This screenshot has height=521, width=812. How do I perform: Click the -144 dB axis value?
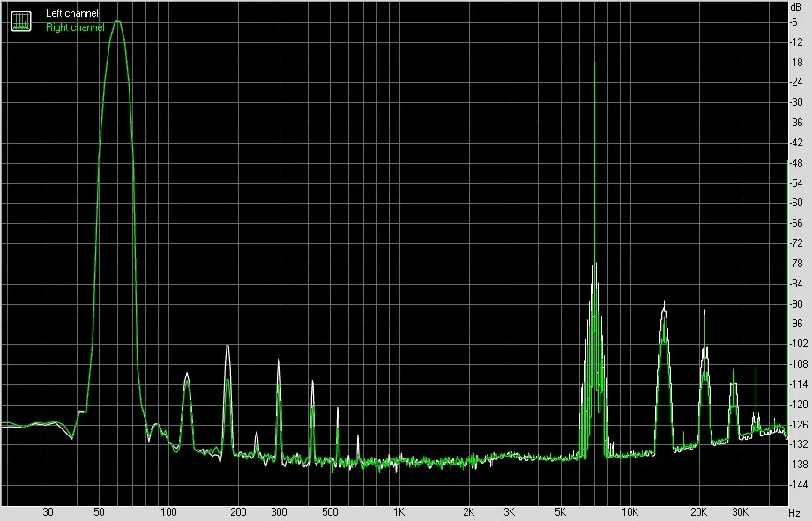coord(798,485)
